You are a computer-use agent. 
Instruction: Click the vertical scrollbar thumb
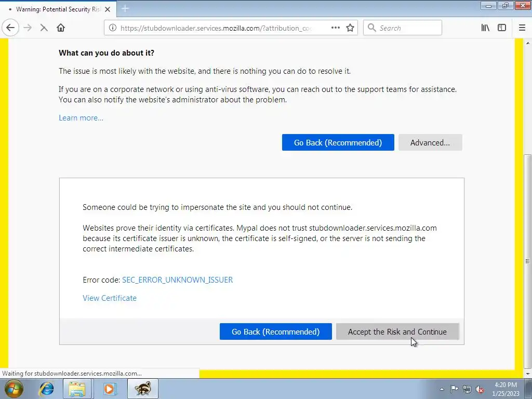(x=528, y=261)
